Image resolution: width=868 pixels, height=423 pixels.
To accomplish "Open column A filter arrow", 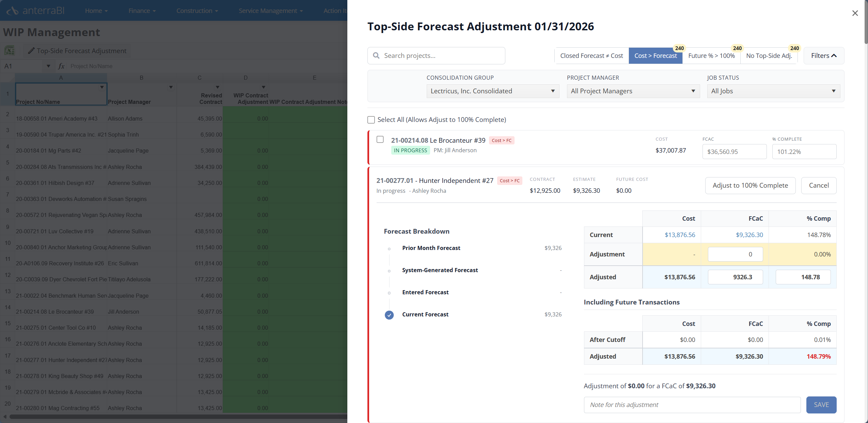I will point(101,88).
